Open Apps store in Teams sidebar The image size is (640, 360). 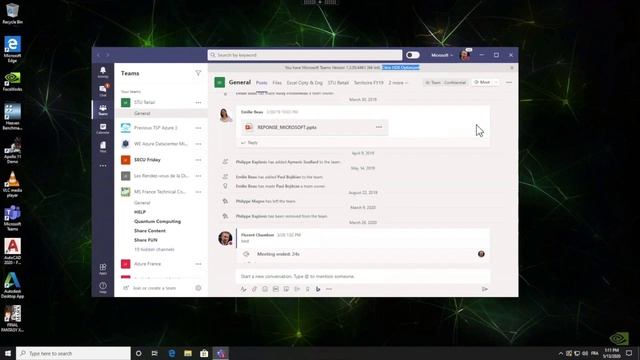coord(103,269)
